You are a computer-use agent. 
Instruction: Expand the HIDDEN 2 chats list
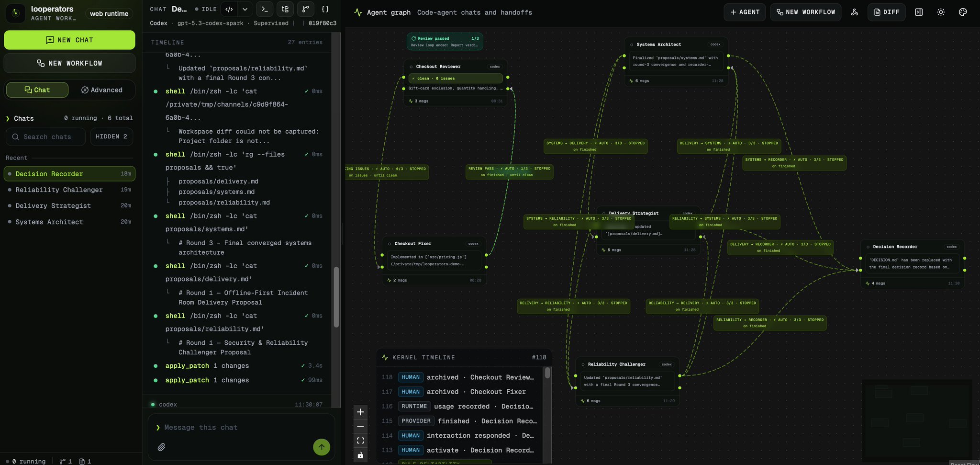coord(111,136)
